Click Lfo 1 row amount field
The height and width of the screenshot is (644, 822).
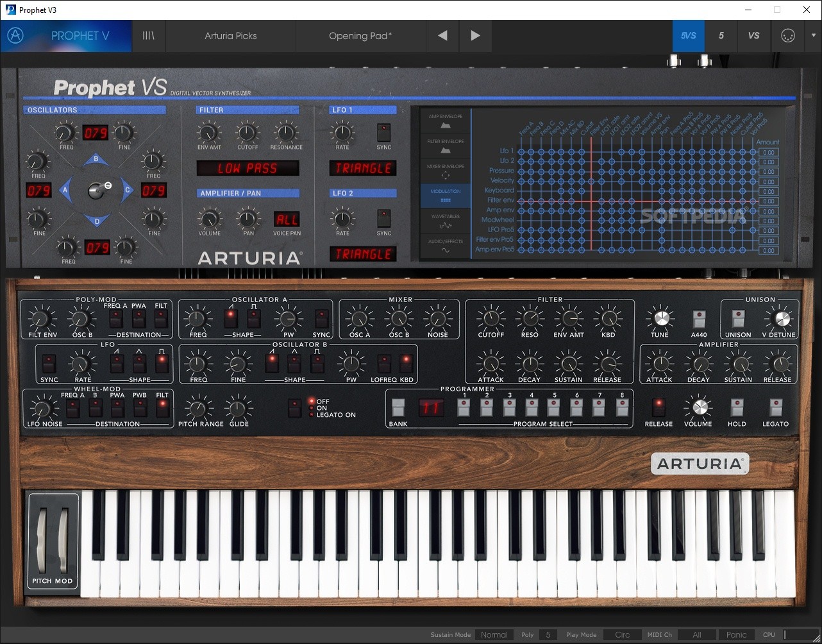769,153
